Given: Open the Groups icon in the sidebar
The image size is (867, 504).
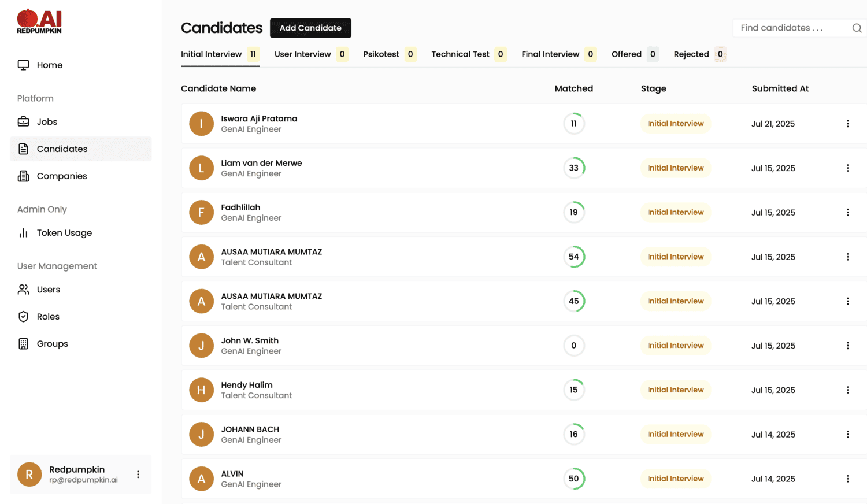Looking at the screenshot, I should (23, 343).
